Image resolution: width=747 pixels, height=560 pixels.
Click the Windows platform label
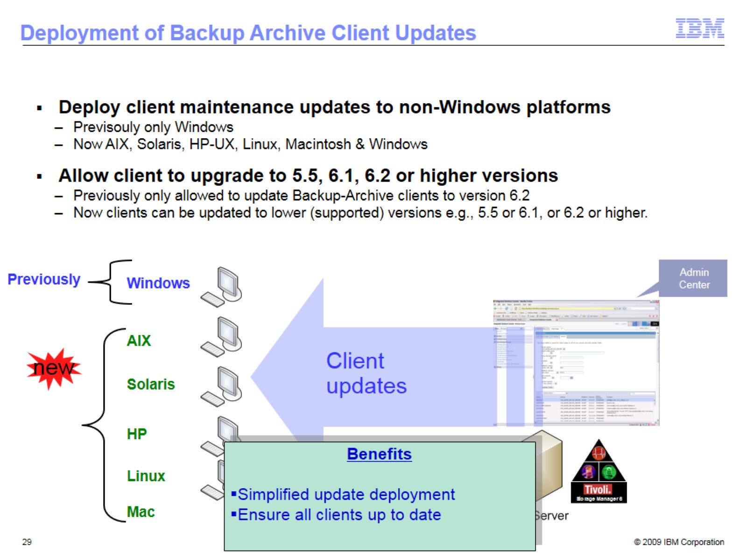tap(158, 283)
